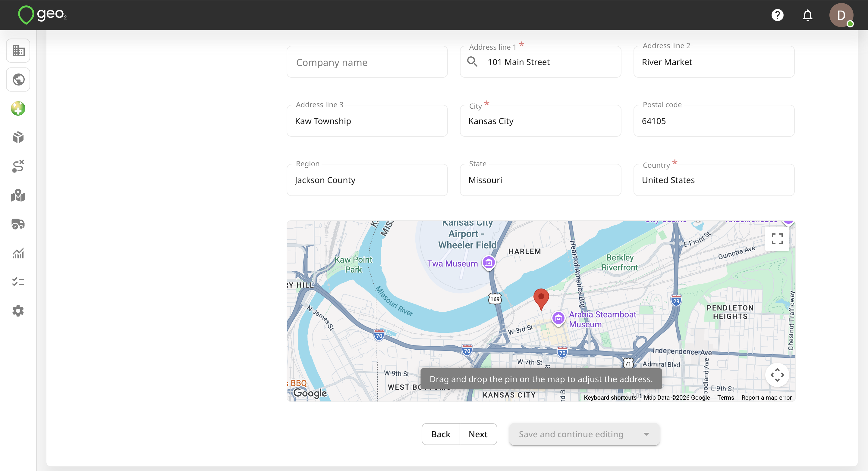Proceed with the Next button
This screenshot has width=868, height=471.
(x=478, y=434)
